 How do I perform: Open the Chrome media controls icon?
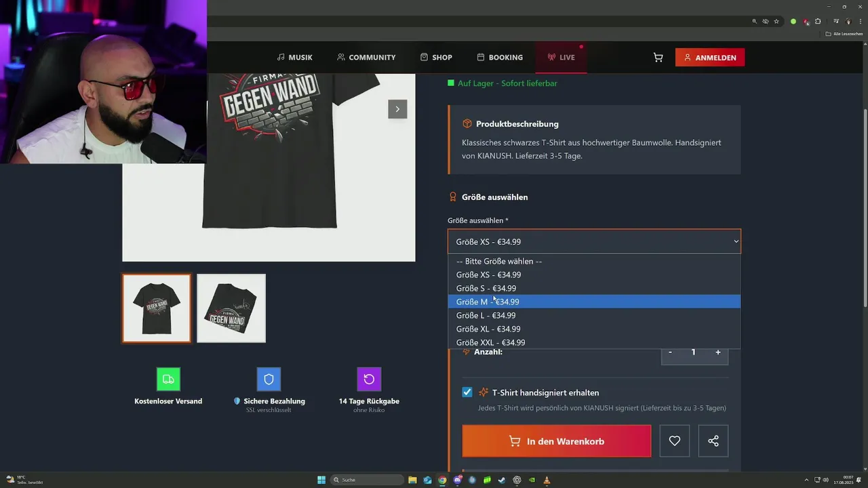[x=836, y=22]
